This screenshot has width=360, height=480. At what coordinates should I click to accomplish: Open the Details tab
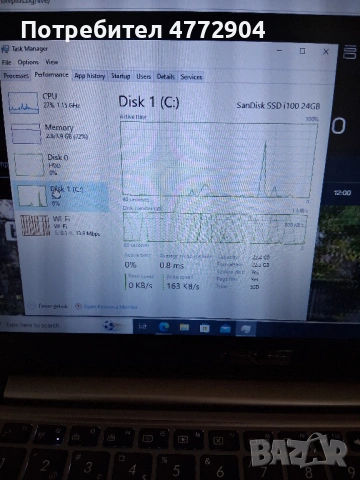(166, 77)
